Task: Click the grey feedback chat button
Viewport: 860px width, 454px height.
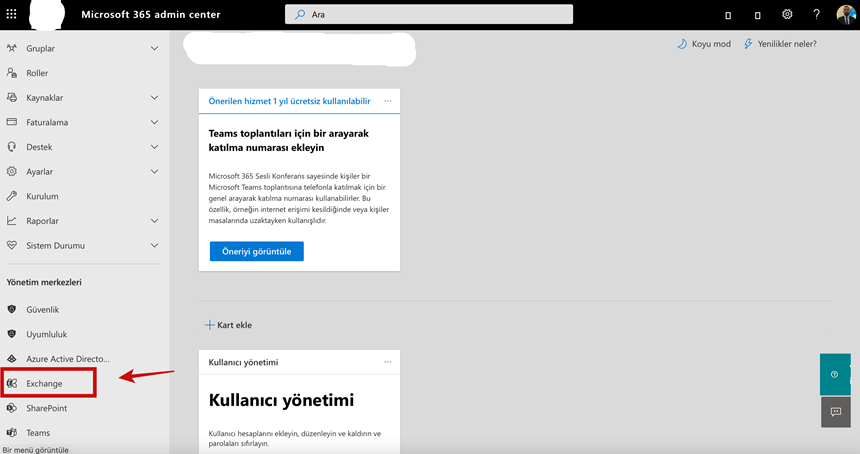Action: (836, 412)
